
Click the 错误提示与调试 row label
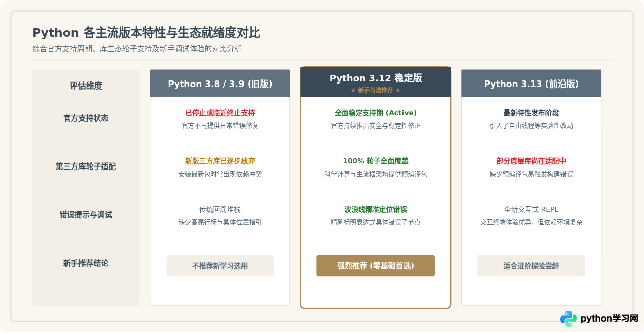[x=86, y=215]
